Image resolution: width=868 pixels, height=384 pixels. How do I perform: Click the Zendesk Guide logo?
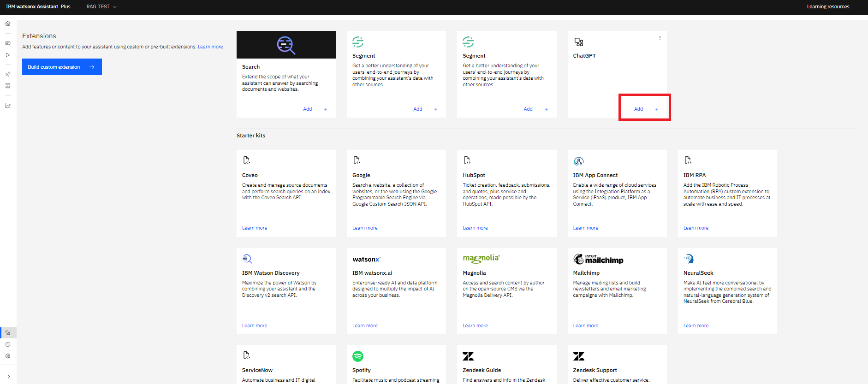tap(468, 356)
